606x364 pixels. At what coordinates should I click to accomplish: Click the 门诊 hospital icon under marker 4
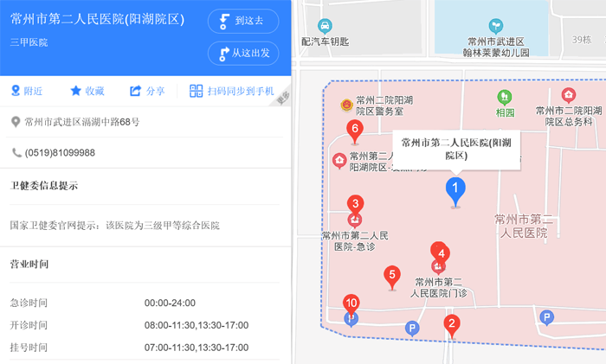click(x=438, y=266)
